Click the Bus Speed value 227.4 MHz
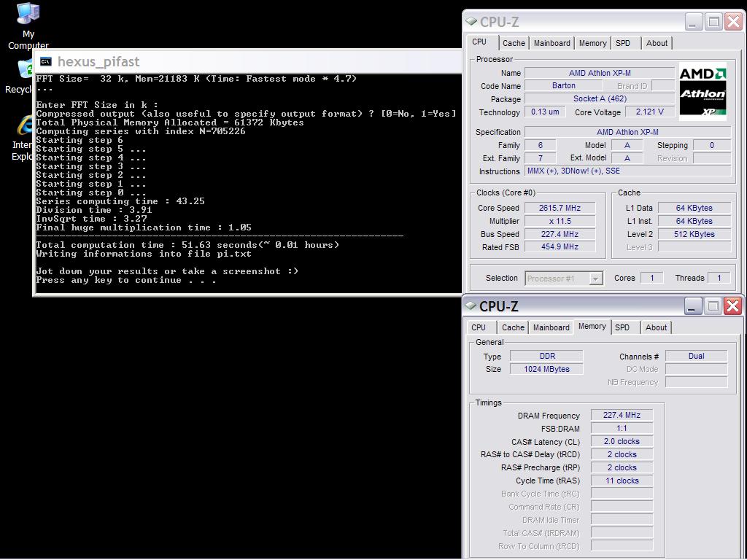 [x=560, y=234]
